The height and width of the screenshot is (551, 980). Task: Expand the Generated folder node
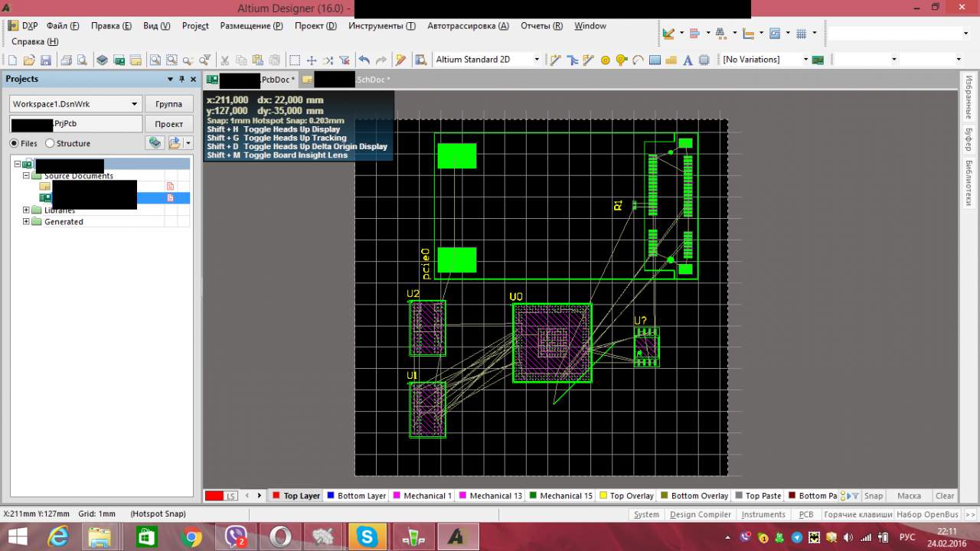26,222
